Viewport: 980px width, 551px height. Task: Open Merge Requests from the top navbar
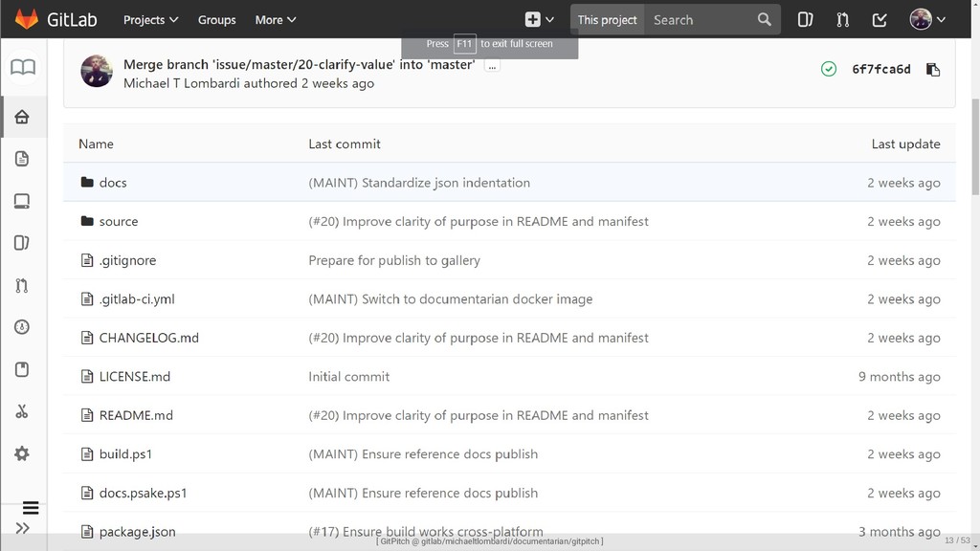[x=842, y=19]
